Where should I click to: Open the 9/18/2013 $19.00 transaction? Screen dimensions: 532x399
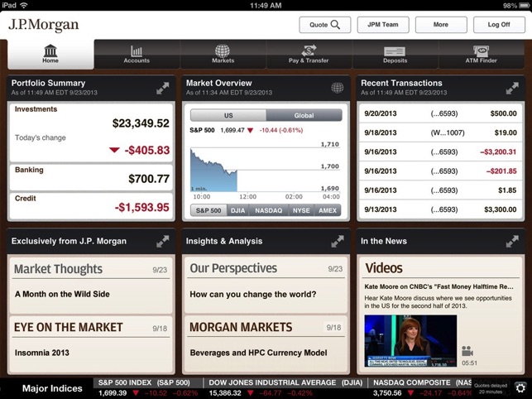click(x=440, y=132)
